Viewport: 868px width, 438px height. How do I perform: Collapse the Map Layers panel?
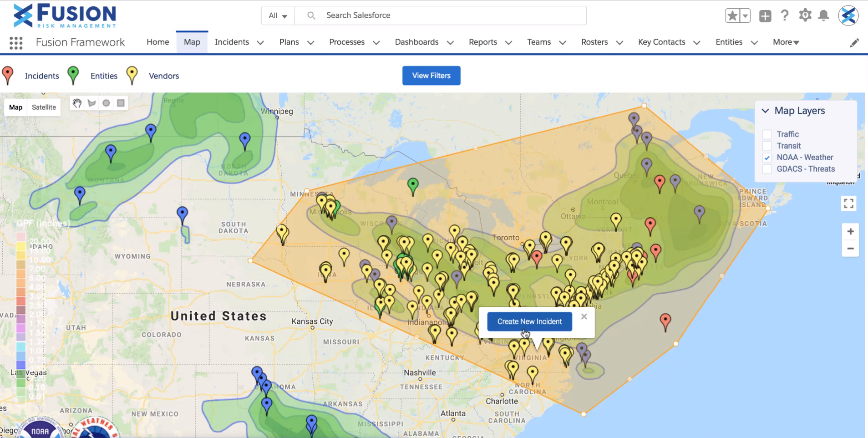coord(765,111)
